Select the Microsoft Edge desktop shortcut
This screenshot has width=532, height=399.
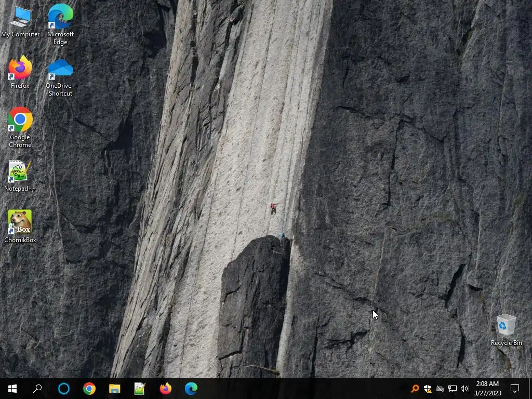coord(60,24)
